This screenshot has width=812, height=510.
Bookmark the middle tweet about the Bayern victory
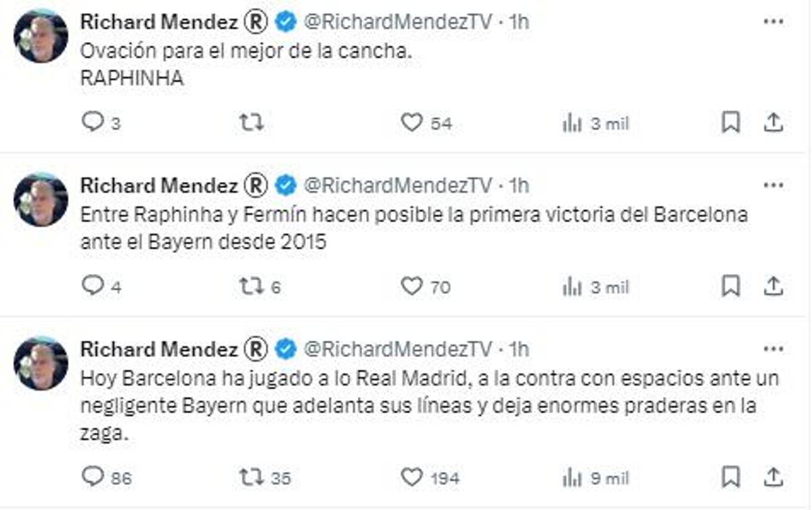(731, 287)
